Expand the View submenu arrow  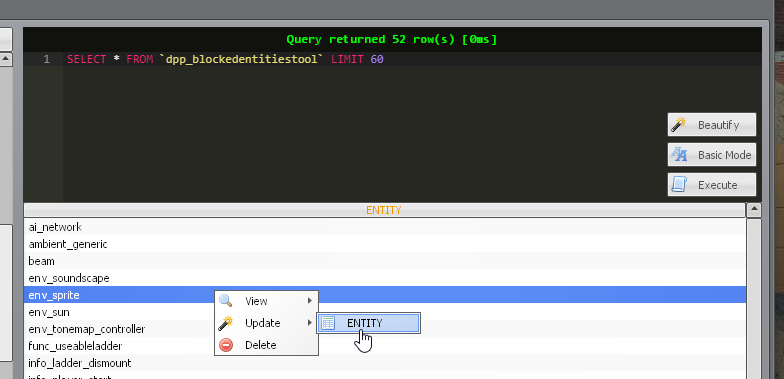(x=310, y=301)
